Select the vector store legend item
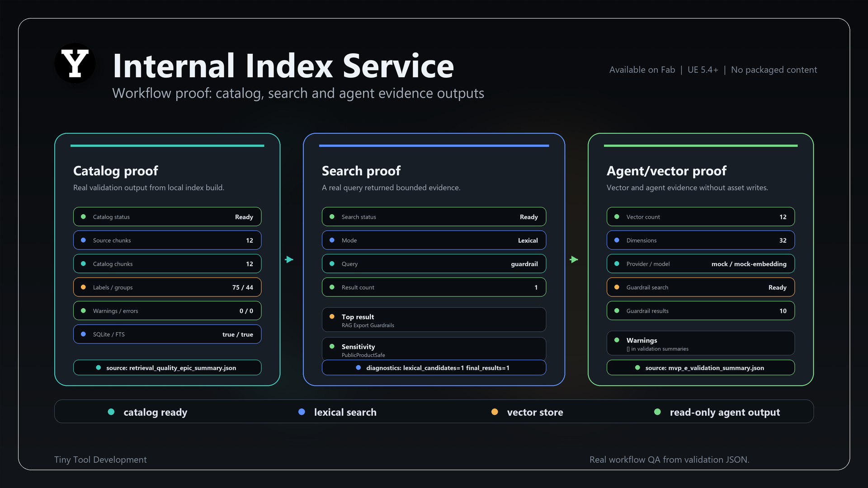 point(527,412)
